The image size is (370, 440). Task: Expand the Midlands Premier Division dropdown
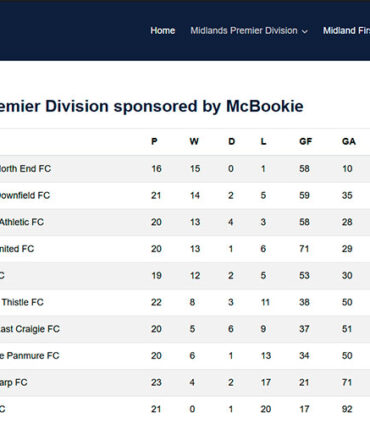249,31
